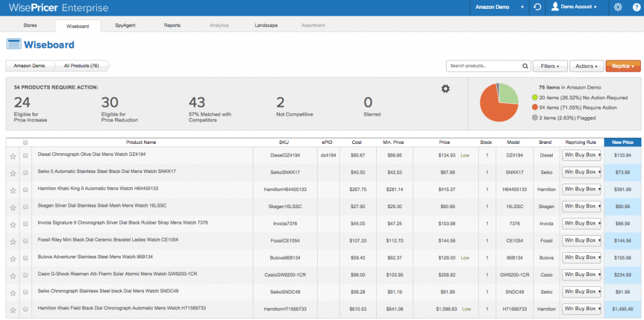644x320 pixels.
Task: Check the Seiko 5 Automatic SNKK17 row
Action: (25, 173)
